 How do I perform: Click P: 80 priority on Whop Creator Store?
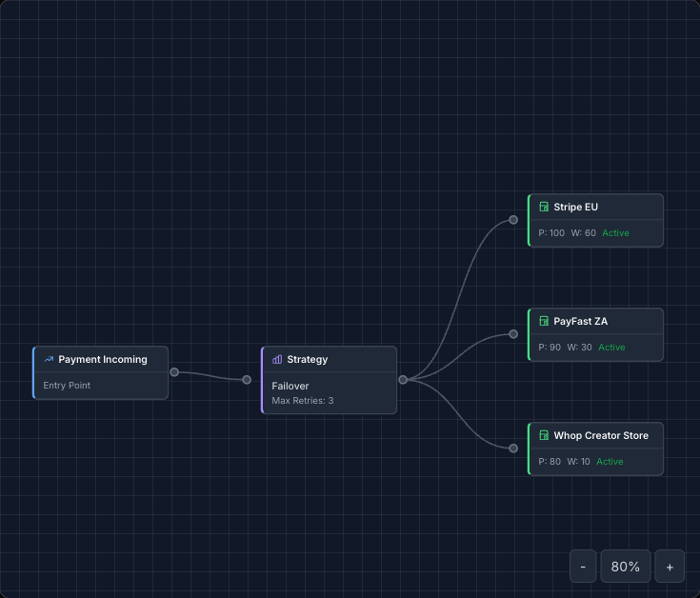550,462
